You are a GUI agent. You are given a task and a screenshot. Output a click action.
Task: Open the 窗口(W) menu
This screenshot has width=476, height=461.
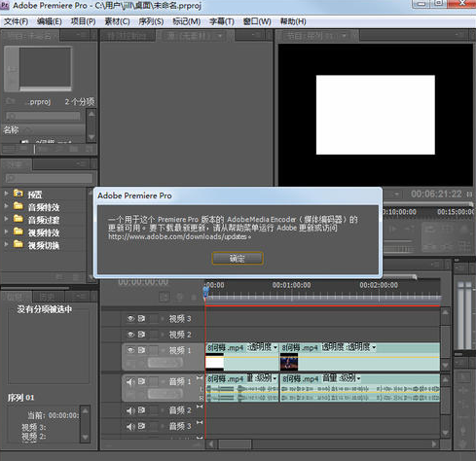[257, 21]
